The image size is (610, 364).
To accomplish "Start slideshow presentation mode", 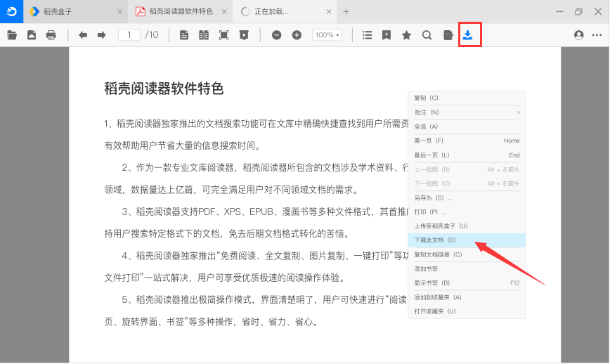I will click(x=244, y=35).
